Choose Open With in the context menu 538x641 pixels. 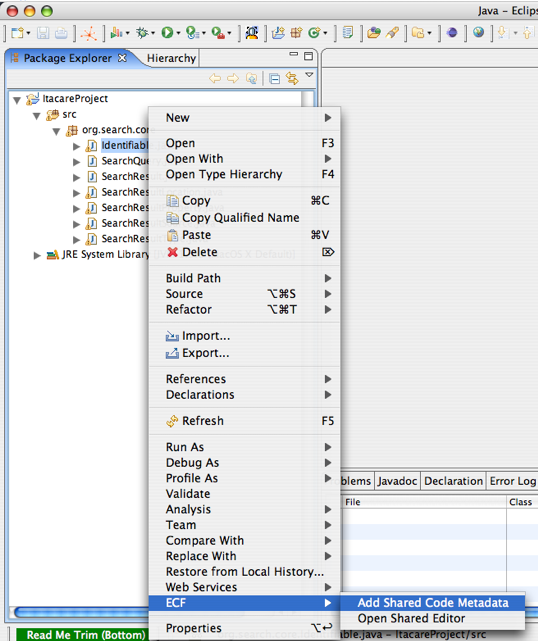click(x=244, y=159)
